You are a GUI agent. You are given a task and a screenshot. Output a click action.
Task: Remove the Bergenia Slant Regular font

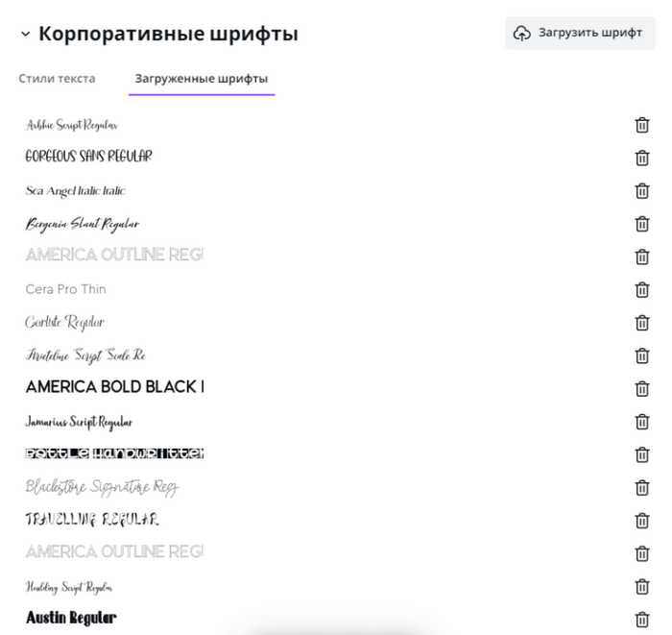[642, 224]
